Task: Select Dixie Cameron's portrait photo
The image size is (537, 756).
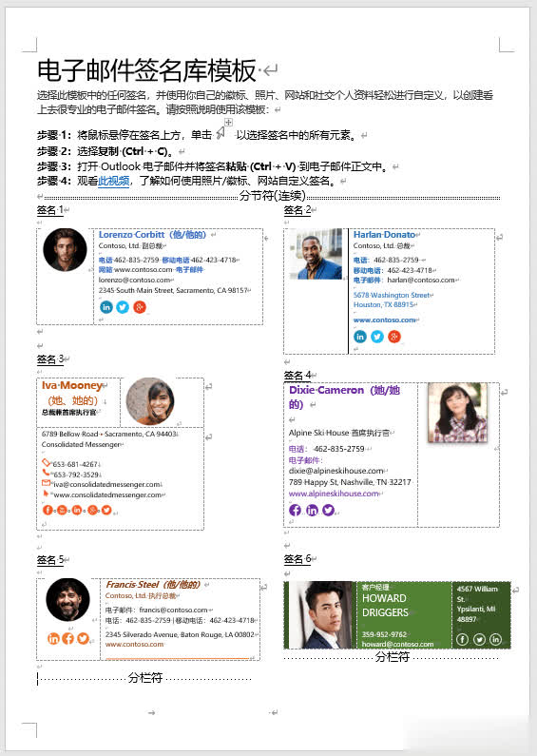Action: 458,413
